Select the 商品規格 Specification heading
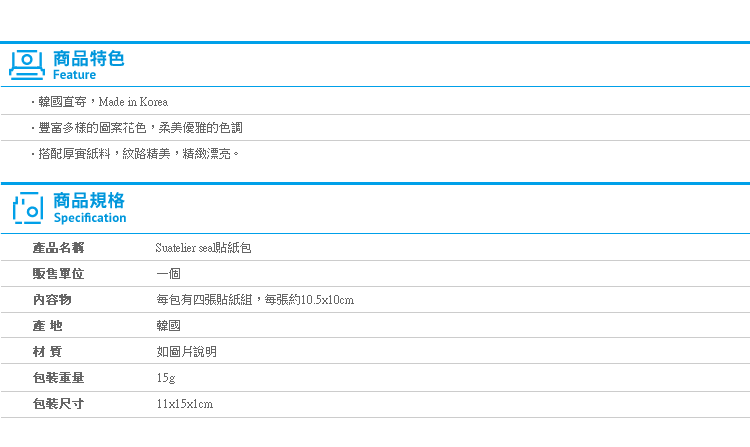The height and width of the screenshot is (447, 750). click(89, 207)
